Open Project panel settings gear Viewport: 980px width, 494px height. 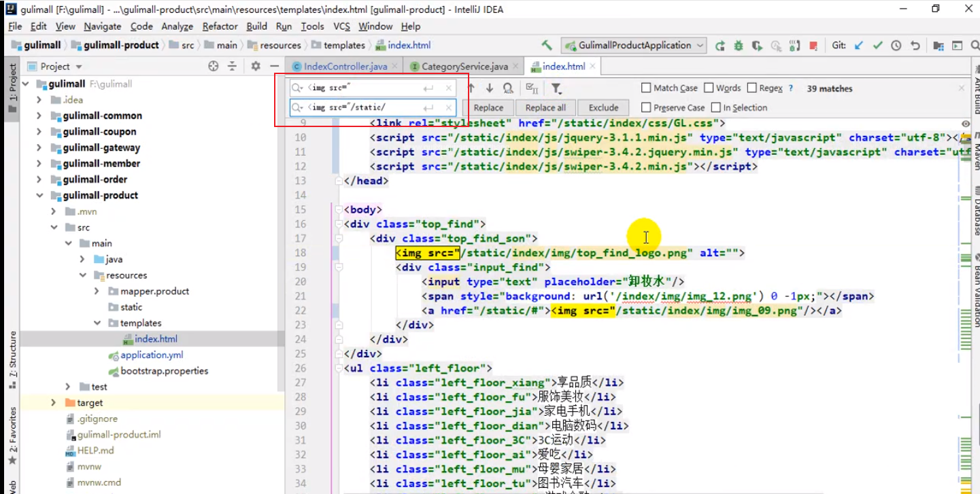point(256,66)
